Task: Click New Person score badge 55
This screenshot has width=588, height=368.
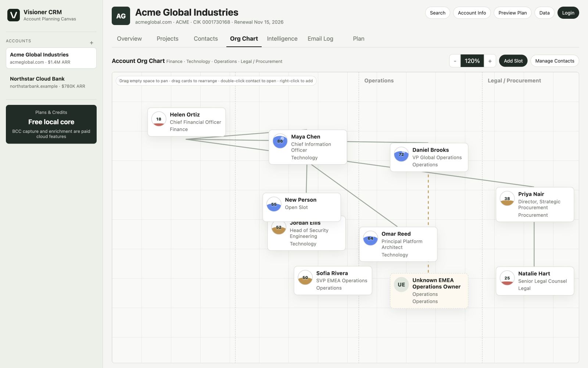Action: [x=274, y=204]
